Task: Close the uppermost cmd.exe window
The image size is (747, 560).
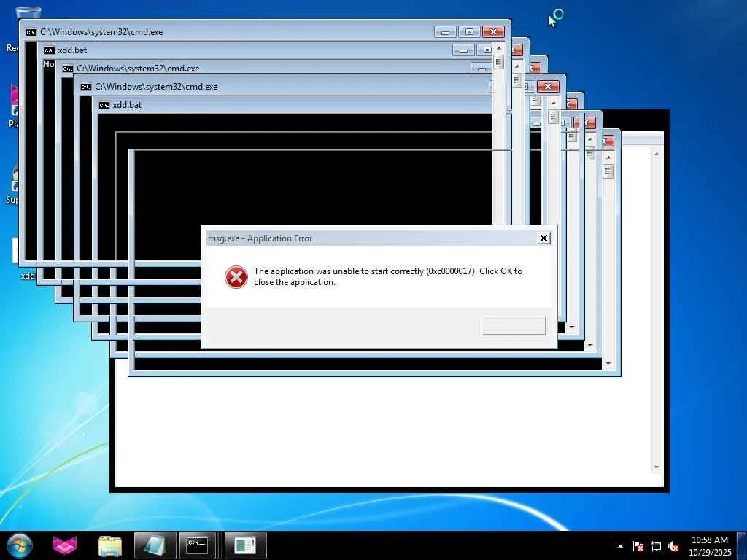Action: pyautogui.click(x=493, y=32)
